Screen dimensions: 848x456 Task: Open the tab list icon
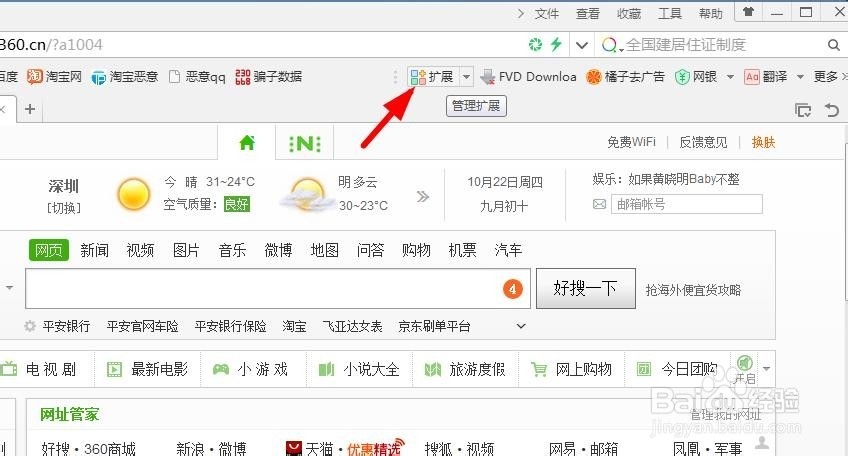(803, 110)
